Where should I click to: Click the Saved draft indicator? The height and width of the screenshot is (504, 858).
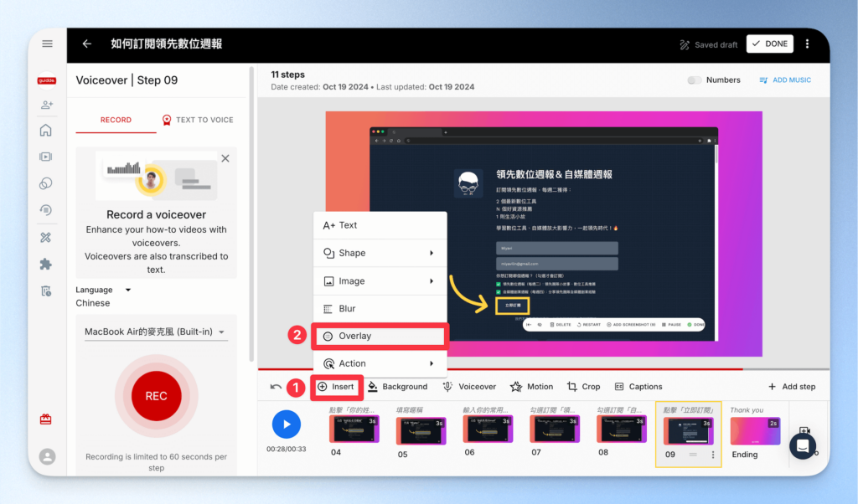coord(708,45)
